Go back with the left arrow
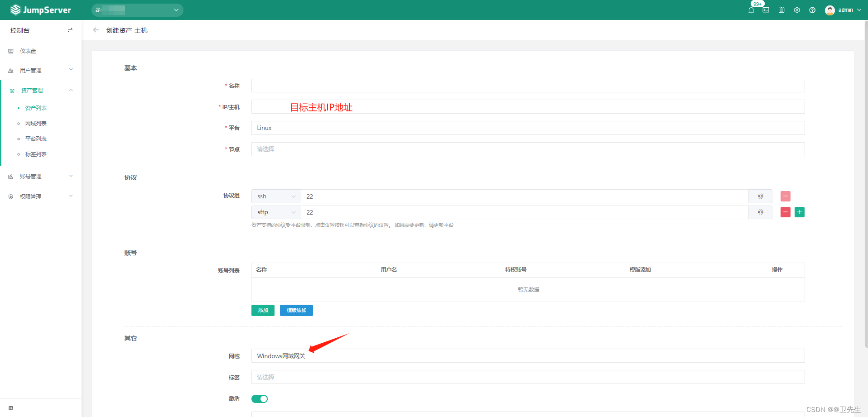868x417 pixels. click(x=96, y=30)
